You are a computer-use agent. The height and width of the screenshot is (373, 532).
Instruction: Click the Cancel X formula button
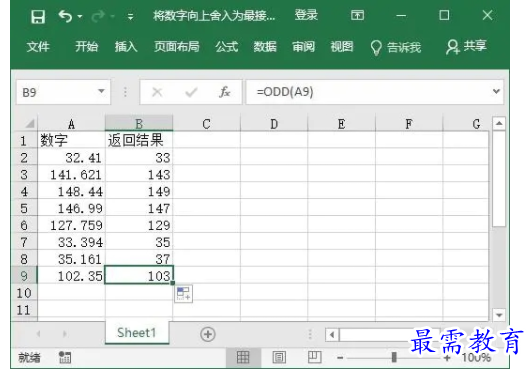coord(157,92)
